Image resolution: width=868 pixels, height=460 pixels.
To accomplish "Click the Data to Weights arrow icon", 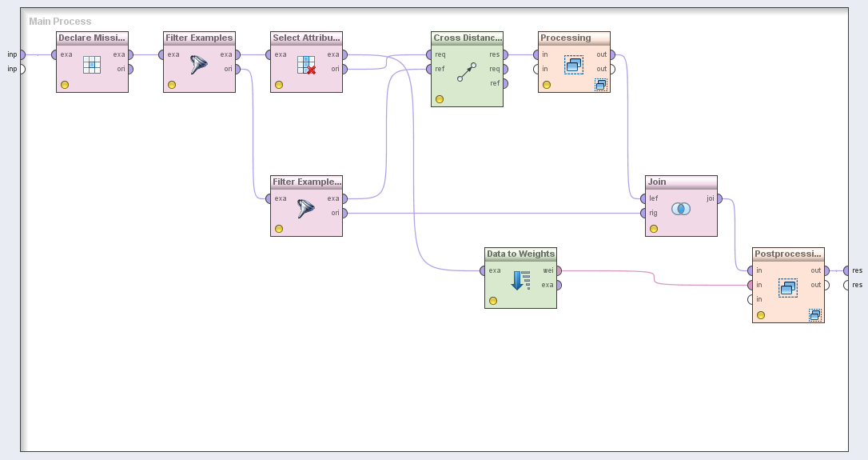I will coord(520,281).
